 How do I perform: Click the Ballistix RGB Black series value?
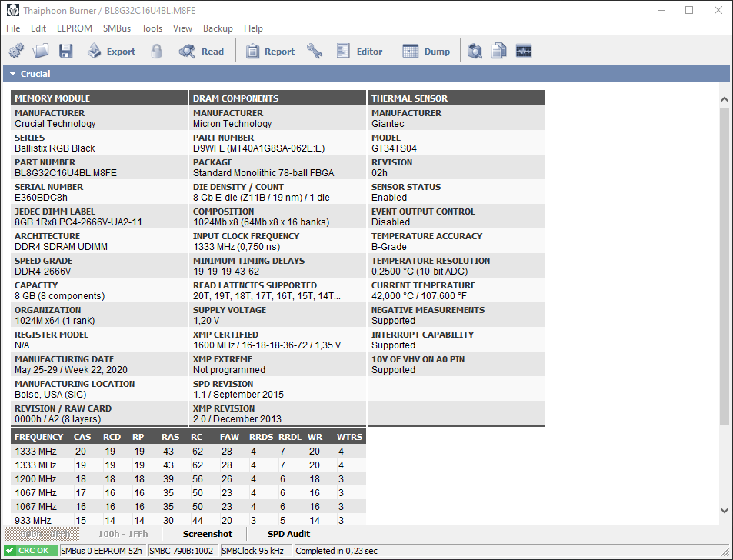55,148
